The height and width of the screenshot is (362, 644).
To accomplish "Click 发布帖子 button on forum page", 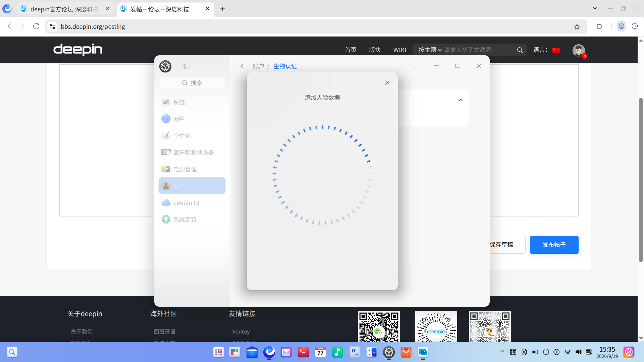I will [554, 245].
